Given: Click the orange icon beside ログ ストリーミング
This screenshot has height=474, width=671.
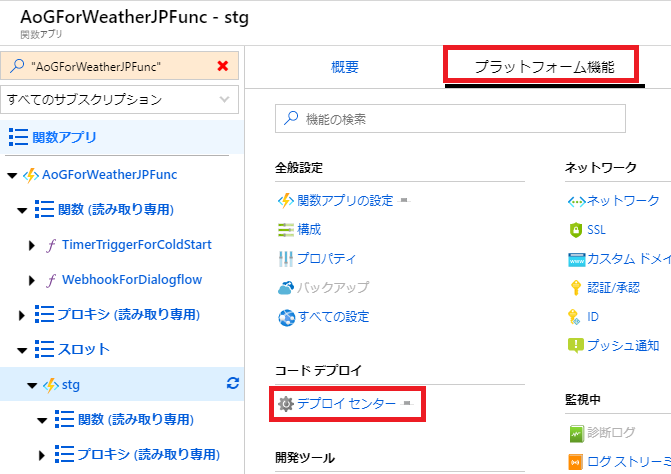Looking at the screenshot, I should 576,462.
